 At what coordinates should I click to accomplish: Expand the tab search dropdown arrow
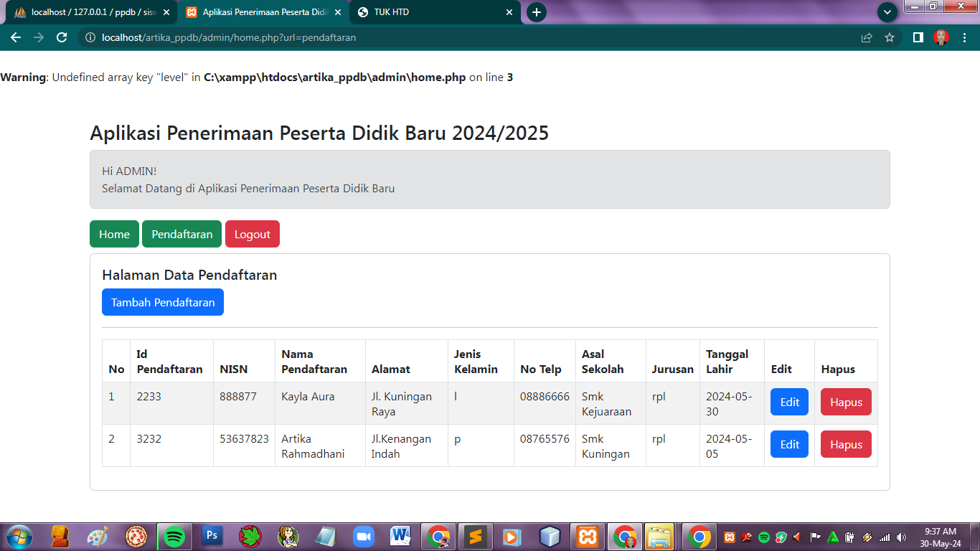point(887,12)
